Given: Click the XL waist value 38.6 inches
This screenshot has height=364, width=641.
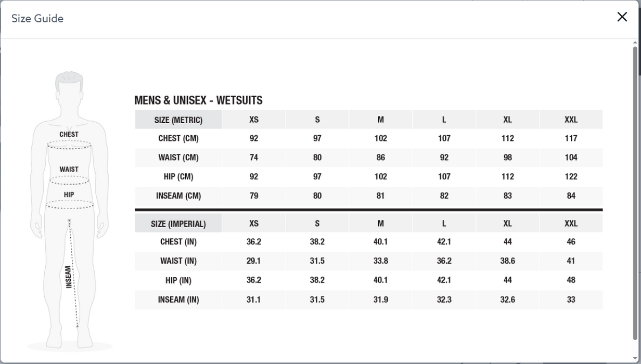Looking at the screenshot, I should (x=507, y=261).
